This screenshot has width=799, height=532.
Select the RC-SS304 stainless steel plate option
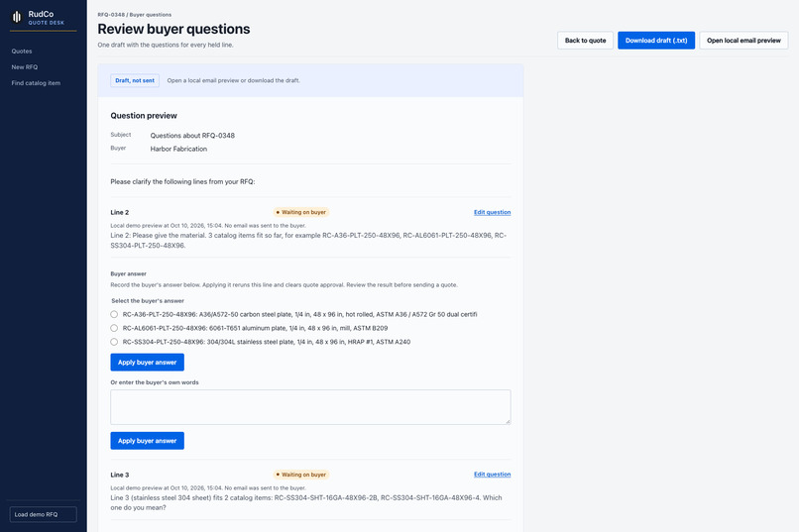point(114,342)
